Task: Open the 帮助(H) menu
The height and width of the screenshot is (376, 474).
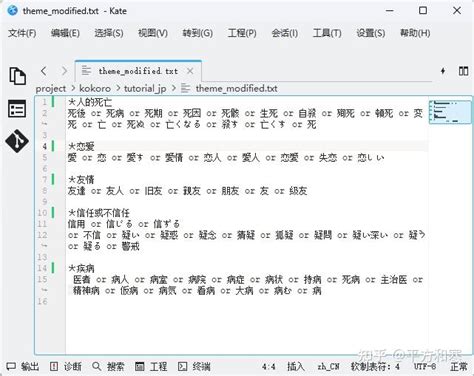Action: click(415, 33)
